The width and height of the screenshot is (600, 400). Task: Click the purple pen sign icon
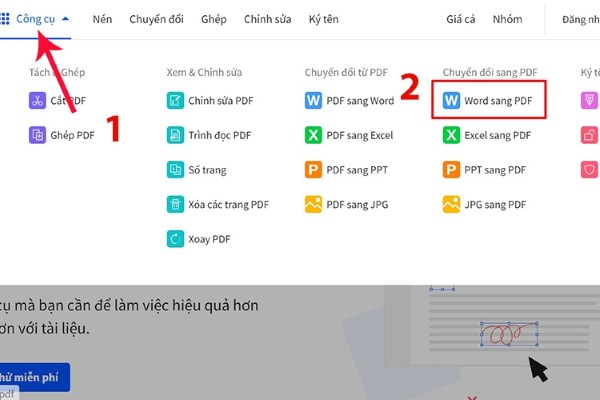click(590, 101)
